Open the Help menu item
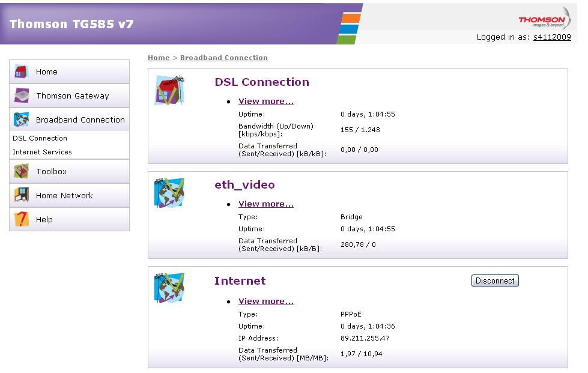588x373 pixels. [70, 219]
